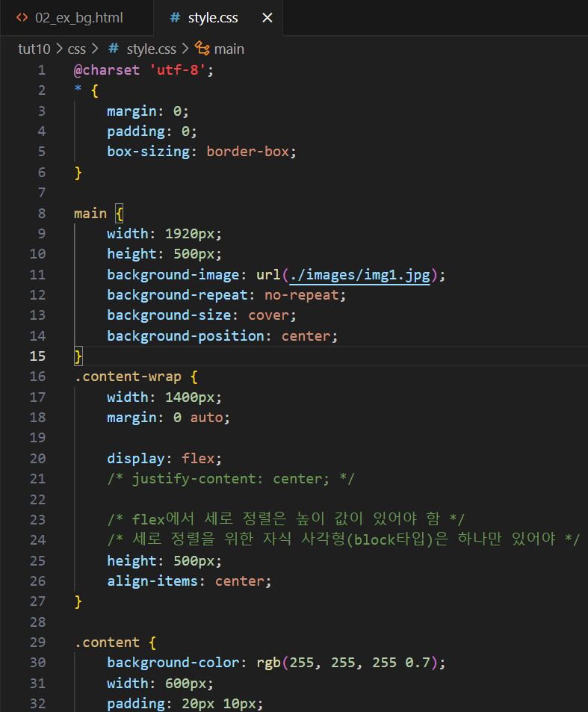The height and width of the screenshot is (712, 588).
Task: Open the style.css breadcrumb item
Action: (x=151, y=49)
